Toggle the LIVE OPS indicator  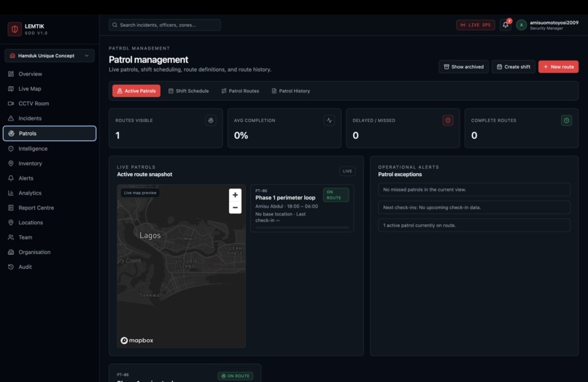pos(476,25)
